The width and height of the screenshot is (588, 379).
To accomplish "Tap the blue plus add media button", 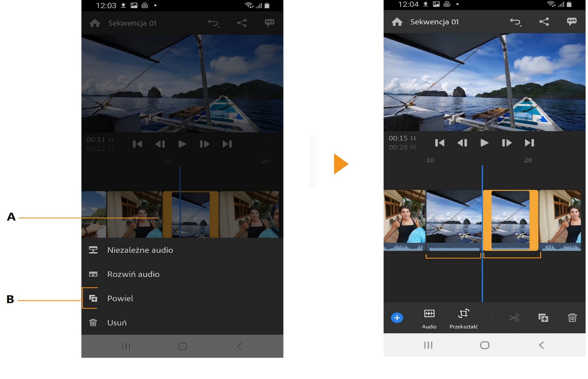I will coord(397,318).
